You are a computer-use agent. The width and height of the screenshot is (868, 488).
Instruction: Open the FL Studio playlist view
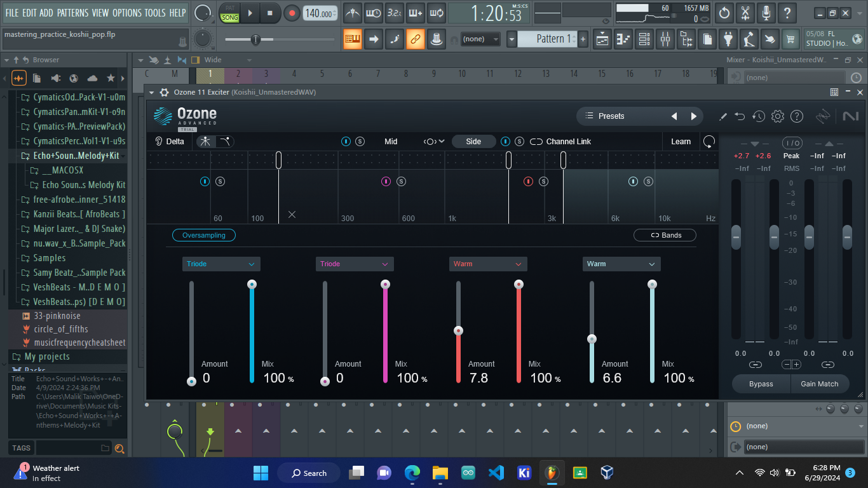pos(602,39)
